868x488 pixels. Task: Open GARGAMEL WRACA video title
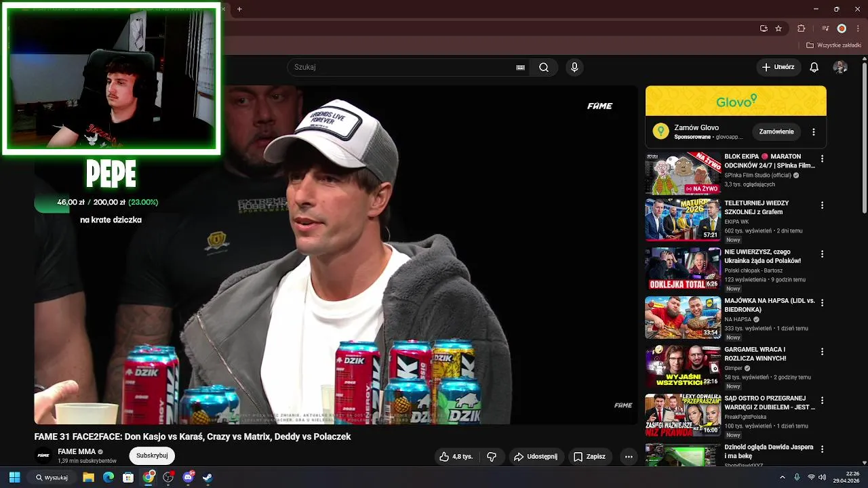pos(755,354)
